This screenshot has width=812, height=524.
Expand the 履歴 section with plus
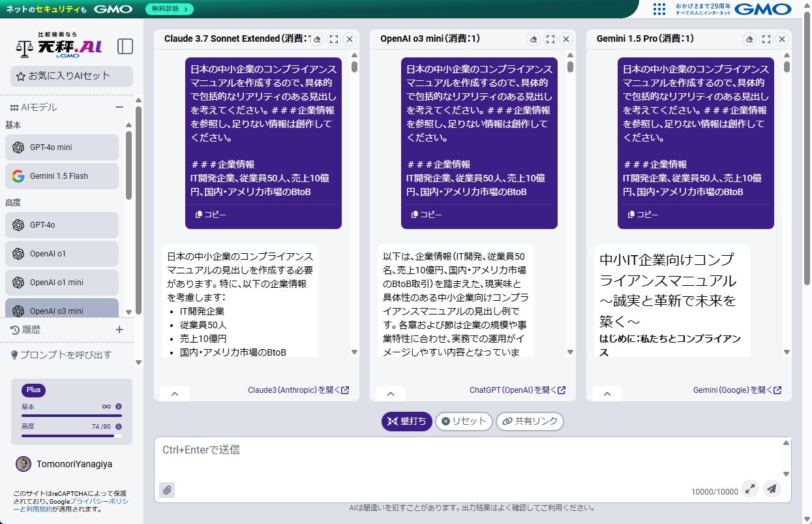pyautogui.click(x=119, y=330)
